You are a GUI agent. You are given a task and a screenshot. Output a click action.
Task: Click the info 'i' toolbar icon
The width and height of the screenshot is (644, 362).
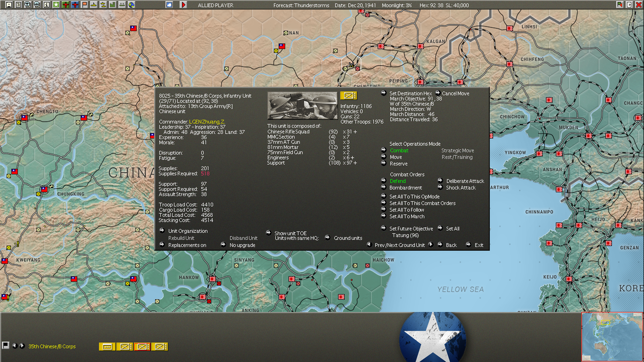pos(47,5)
